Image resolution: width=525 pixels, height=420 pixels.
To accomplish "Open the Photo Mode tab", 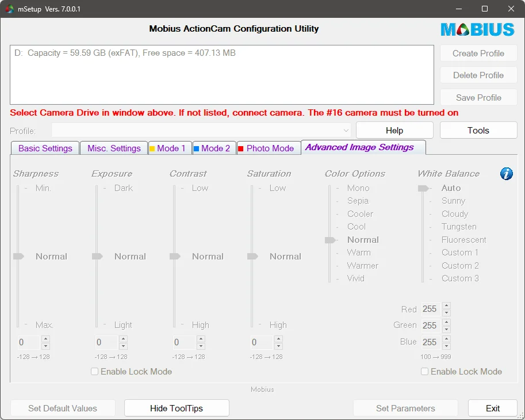I will click(x=269, y=148).
